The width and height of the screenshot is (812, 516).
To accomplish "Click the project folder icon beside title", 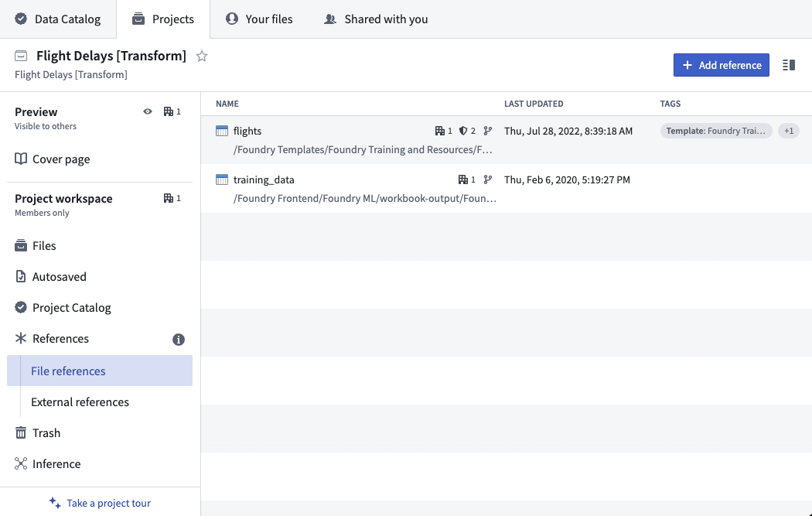I will pyautogui.click(x=21, y=56).
